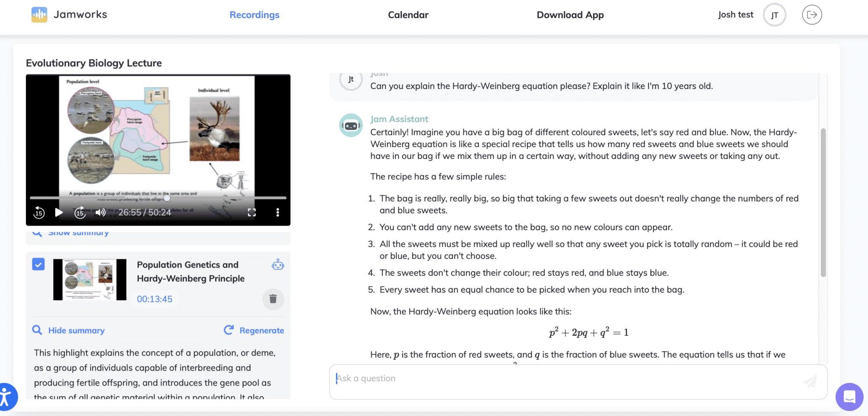868x416 pixels.
Task: Mute the video volume
Action: point(100,212)
